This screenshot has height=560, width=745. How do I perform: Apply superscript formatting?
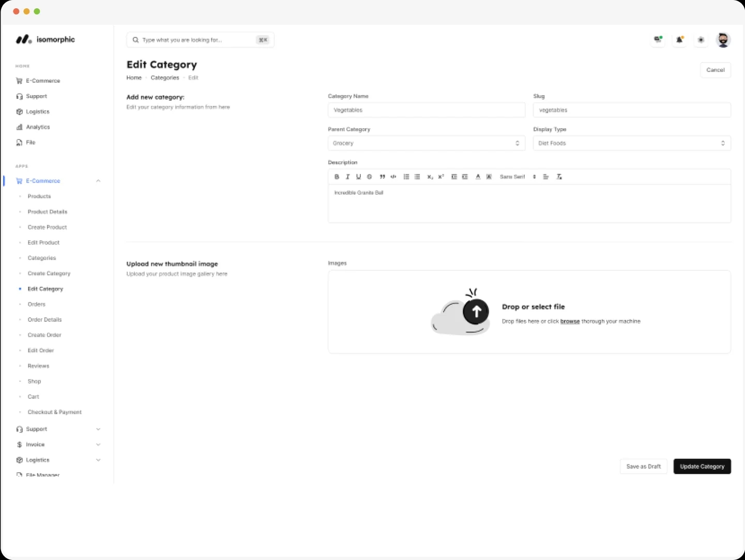[x=441, y=177]
